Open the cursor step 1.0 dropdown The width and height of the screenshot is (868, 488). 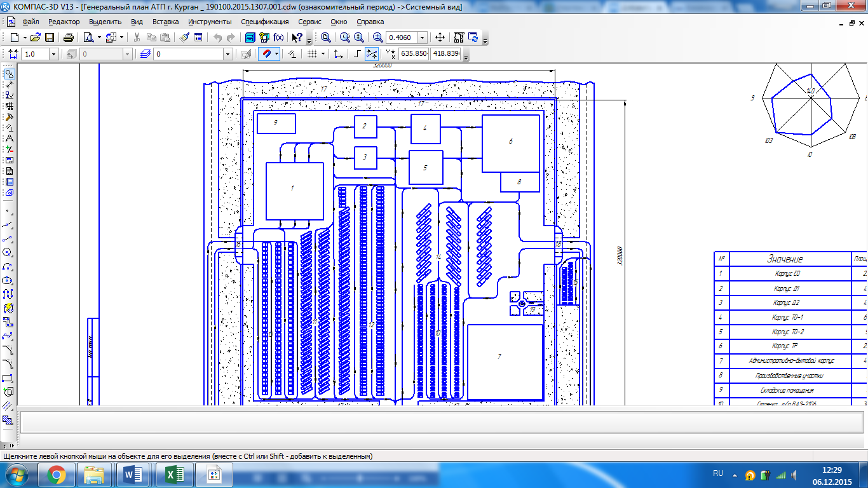coord(53,54)
